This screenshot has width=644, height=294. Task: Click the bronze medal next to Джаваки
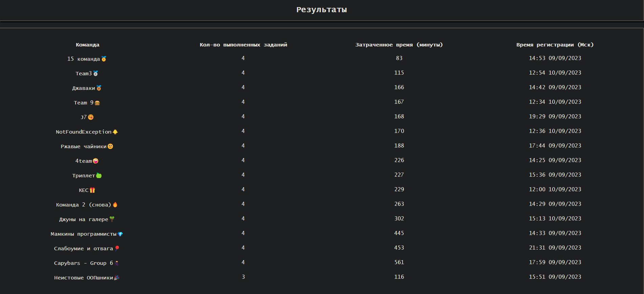[99, 88]
